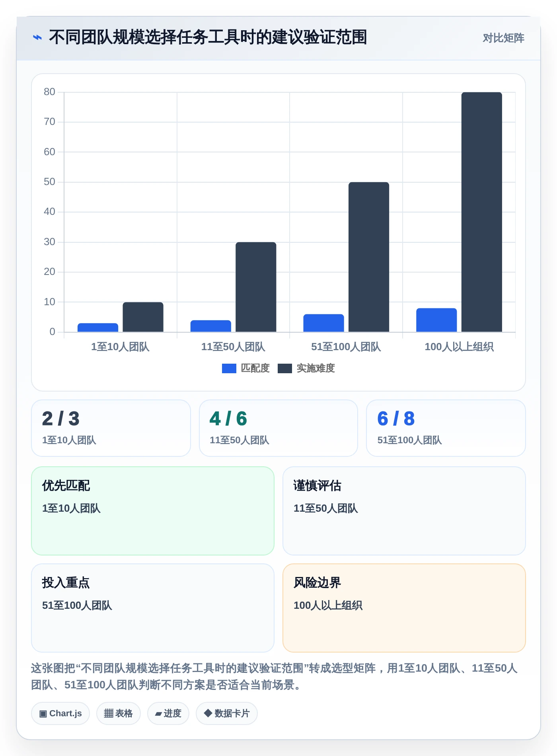Click the blue 匹配度 bar for 100人以上组织
Screen dimensions: 557x756
[436, 320]
